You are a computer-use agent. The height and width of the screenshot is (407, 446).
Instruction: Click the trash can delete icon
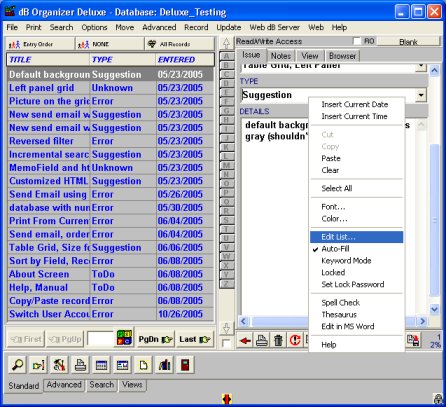click(278, 340)
